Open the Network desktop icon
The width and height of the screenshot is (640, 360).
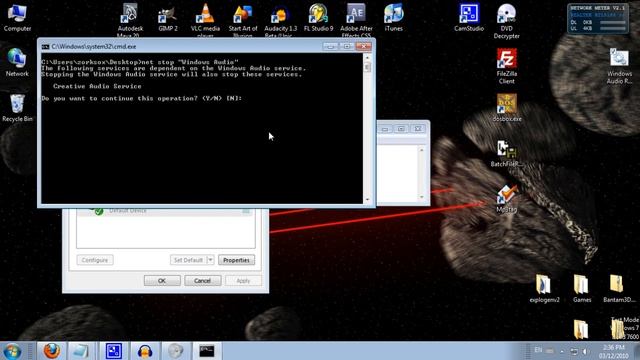coord(17,62)
